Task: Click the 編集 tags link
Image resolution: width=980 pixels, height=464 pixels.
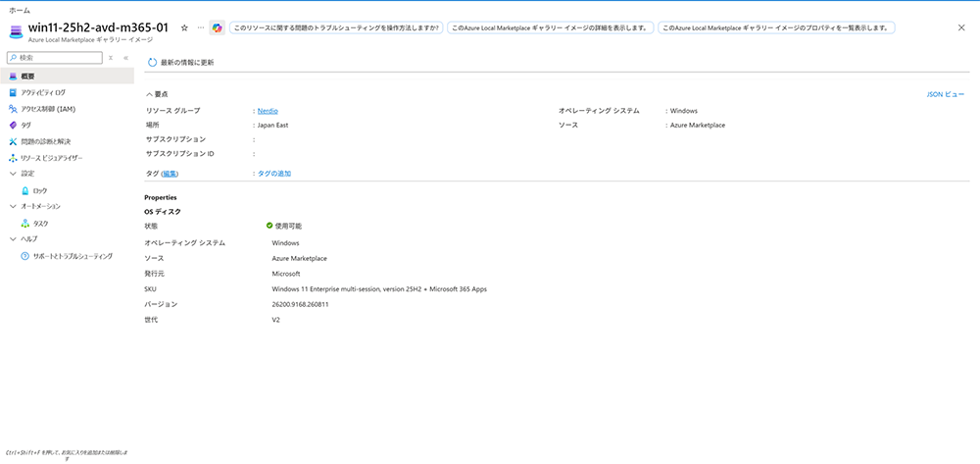Action: click(x=169, y=174)
